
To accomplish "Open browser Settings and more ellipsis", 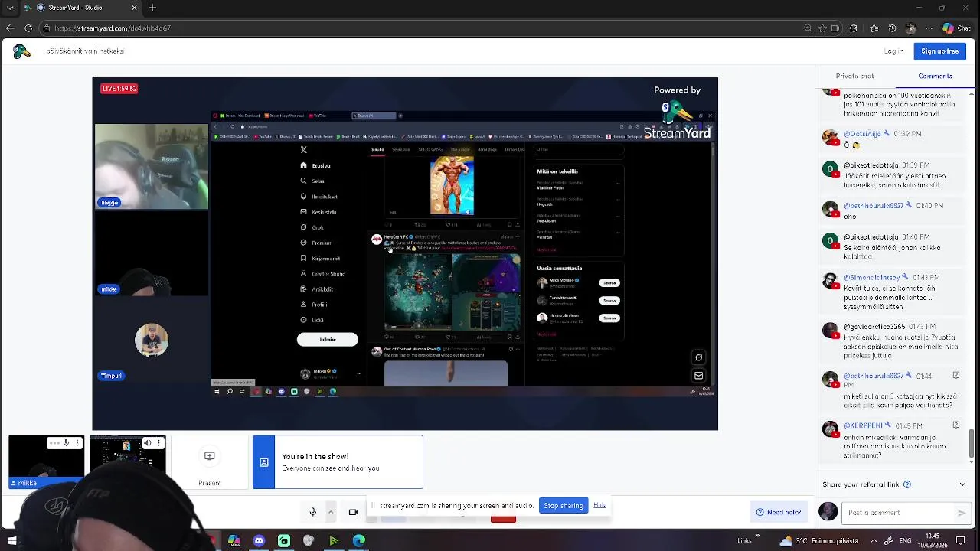I will pos(928,28).
